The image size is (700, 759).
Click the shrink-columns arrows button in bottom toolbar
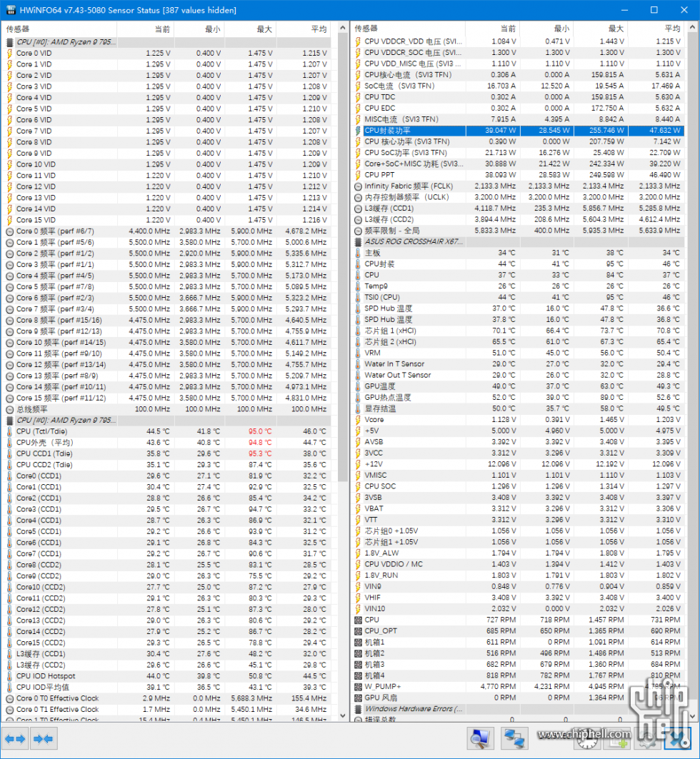(44, 739)
